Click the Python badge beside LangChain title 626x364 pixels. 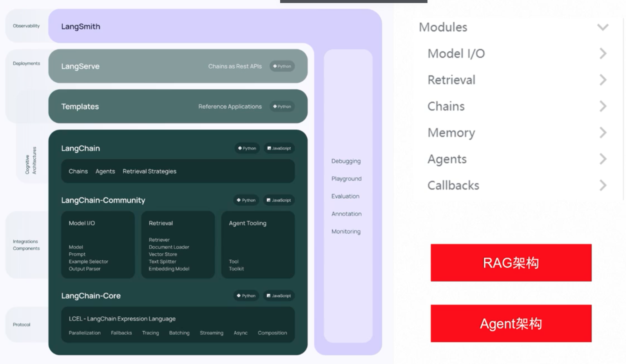(x=247, y=148)
